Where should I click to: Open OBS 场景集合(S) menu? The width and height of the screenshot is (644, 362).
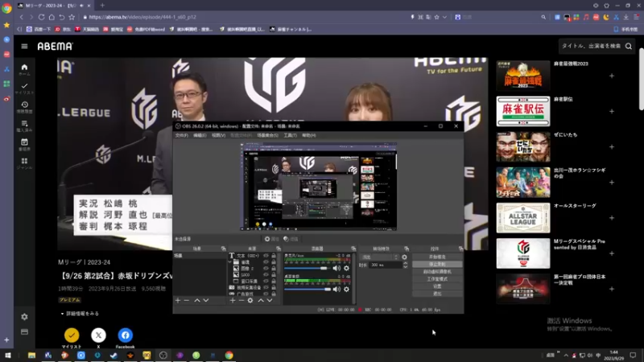pos(268,135)
